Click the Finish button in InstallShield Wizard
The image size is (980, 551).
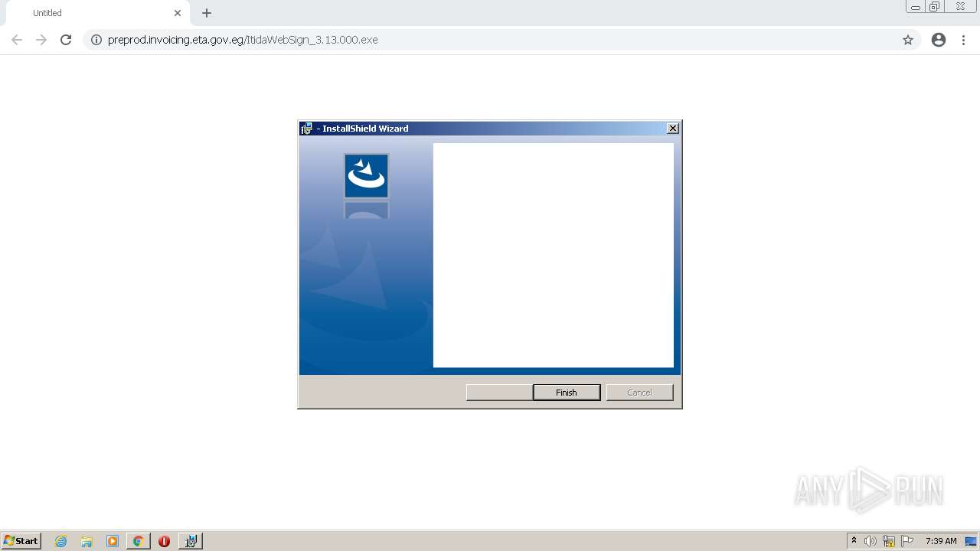point(567,393)
